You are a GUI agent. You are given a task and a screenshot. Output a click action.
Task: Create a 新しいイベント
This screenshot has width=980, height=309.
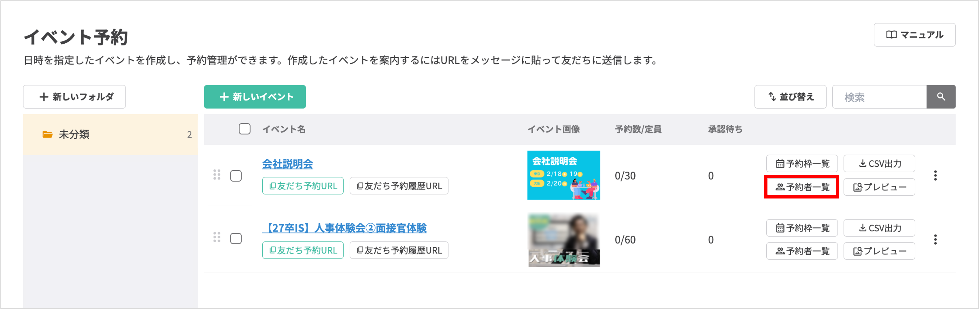tap(254, 97)
